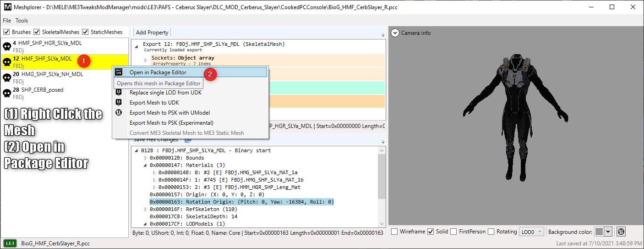Click Save Hex Changes button
The width and height of the screenshot is (644, 249).
point(156,140)
